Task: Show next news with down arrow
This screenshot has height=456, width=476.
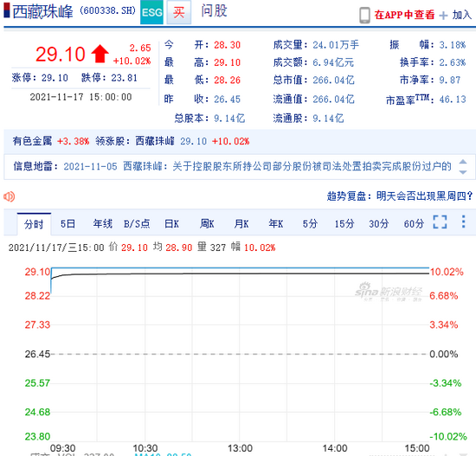Action: click(463, 172)
